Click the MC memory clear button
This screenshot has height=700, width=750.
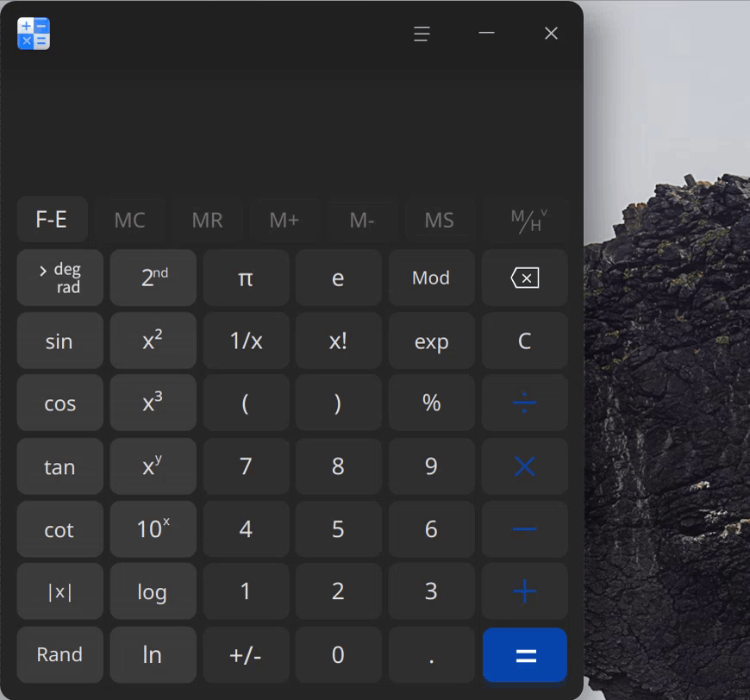[129, 220]
